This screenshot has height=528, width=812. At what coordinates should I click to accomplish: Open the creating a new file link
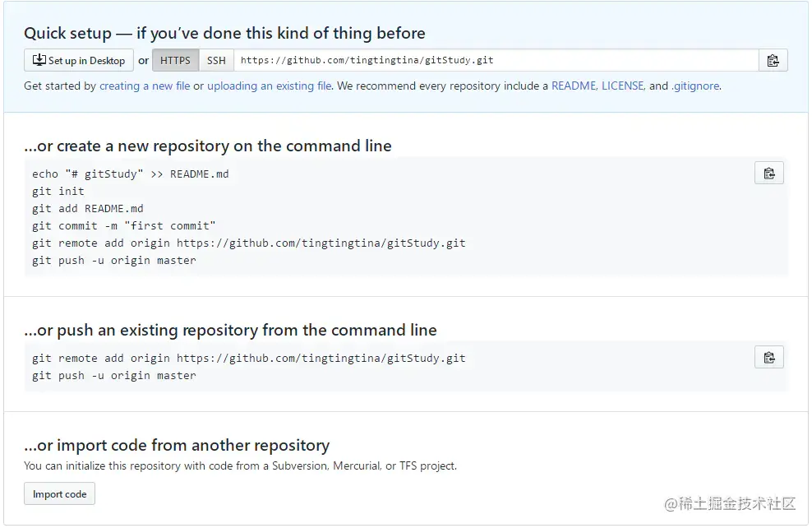click(145, 85)
